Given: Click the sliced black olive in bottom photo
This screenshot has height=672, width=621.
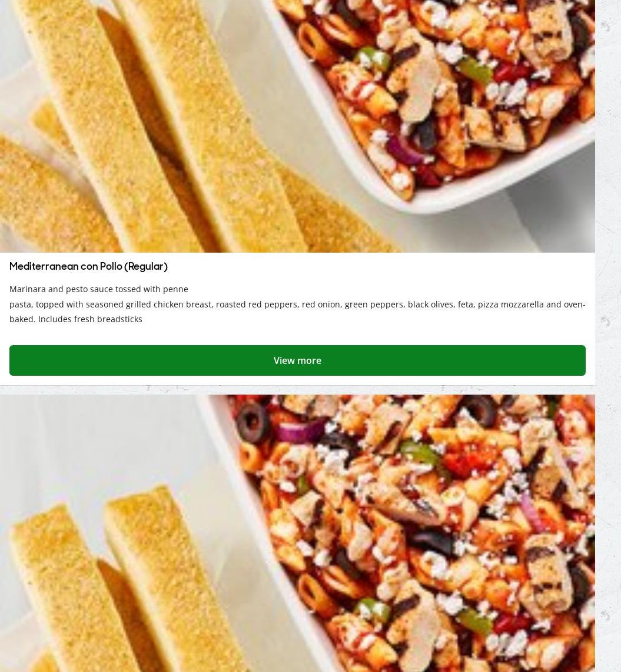Looking at the screenshot, I should pyautogui.click(x=253, y=422).
